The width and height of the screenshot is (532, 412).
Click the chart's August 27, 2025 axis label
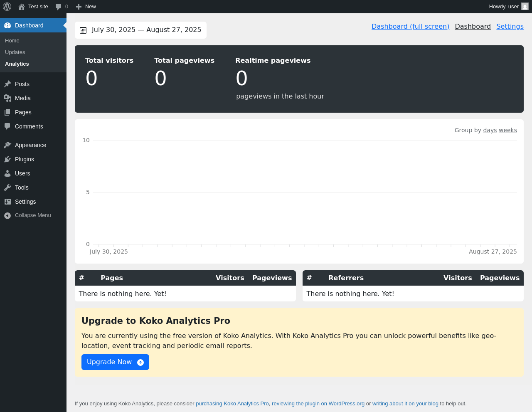(493, 252)
